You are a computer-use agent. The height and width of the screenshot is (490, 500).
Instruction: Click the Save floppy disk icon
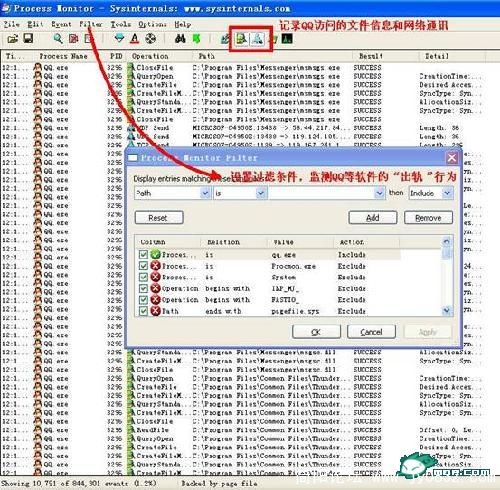click(28, 38)
